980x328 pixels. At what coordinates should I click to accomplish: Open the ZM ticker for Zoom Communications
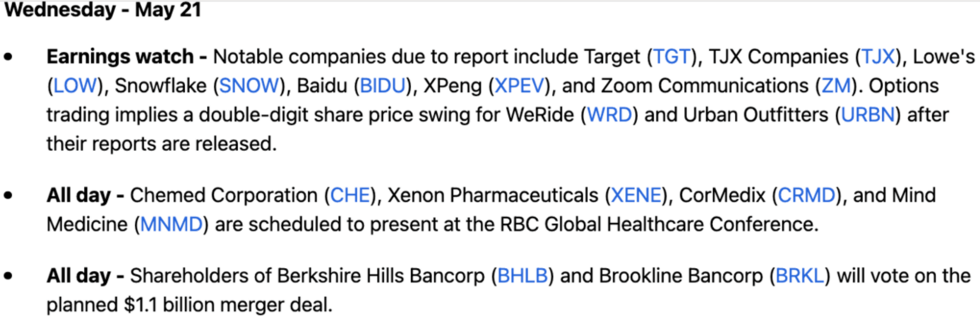(837, 87)
